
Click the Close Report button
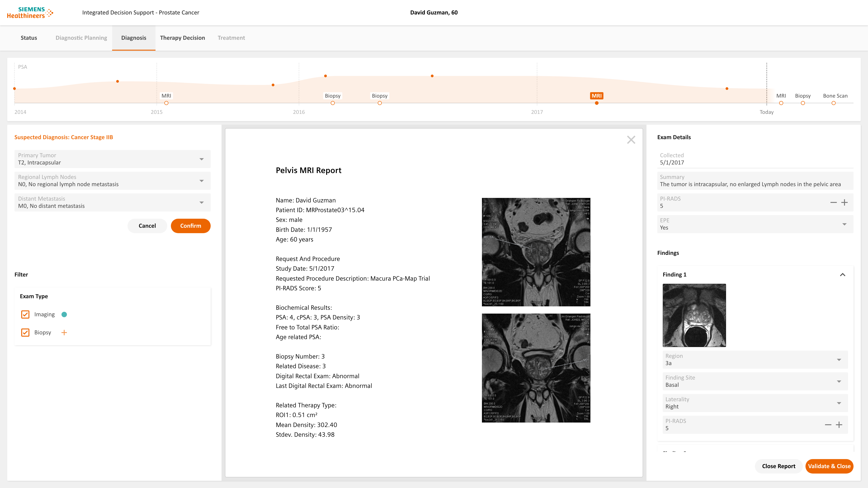pos(779,466)
